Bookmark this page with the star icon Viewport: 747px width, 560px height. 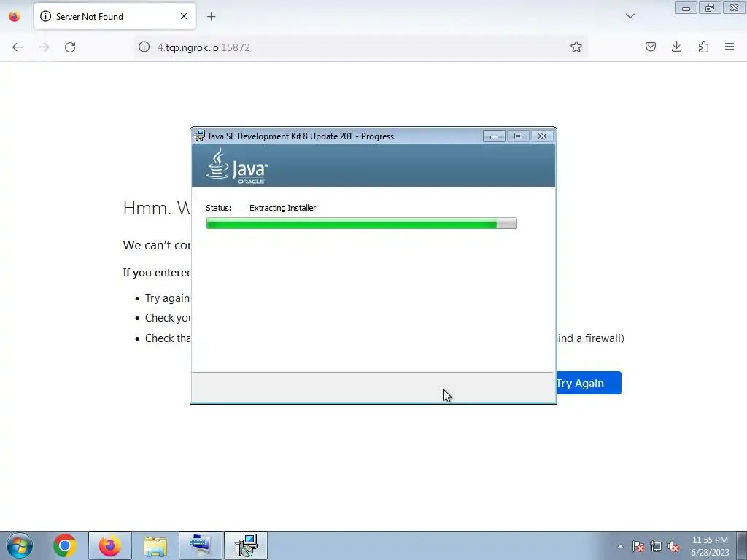point(576,47)
